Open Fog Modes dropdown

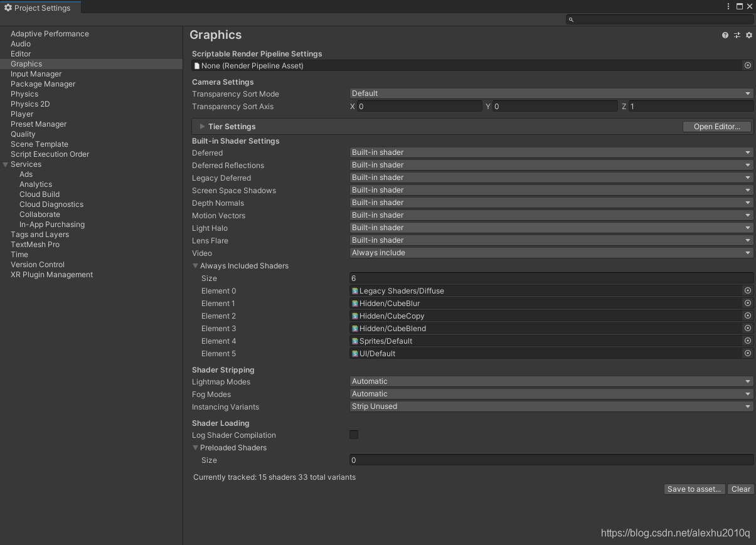tap(551, 394)
